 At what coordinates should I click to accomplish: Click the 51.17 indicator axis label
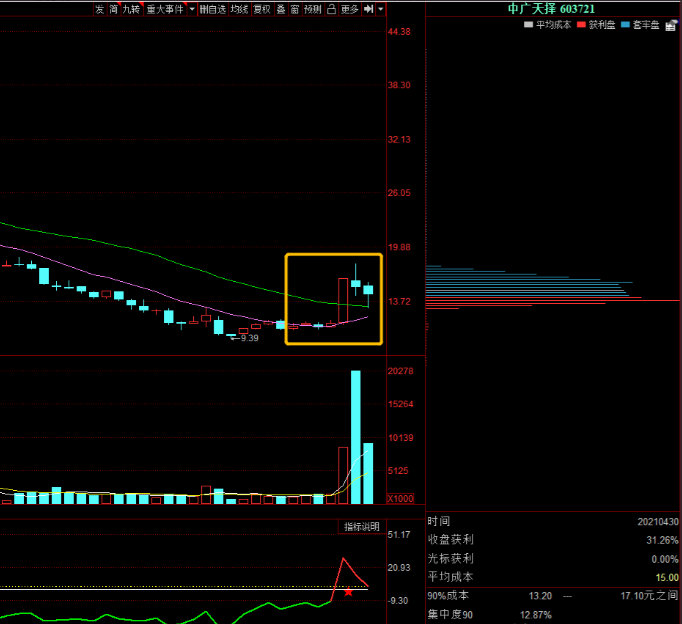(399, 534)
